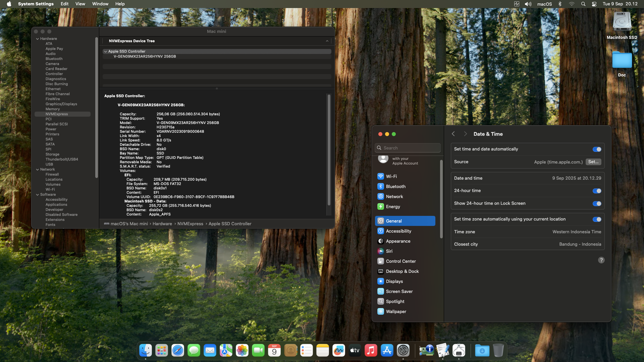Toggle Show 24-hour time on Lock Screen

(597, 203)
